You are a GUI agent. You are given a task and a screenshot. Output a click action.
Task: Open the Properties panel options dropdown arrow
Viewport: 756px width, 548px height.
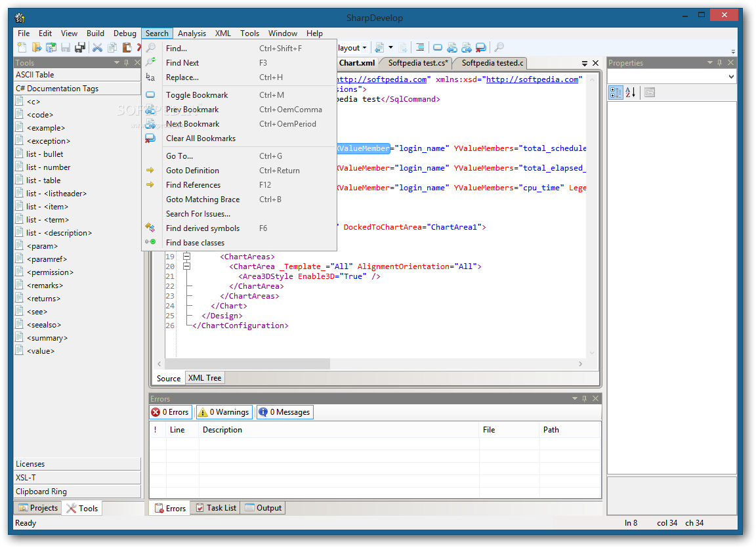tap(709, 62)
